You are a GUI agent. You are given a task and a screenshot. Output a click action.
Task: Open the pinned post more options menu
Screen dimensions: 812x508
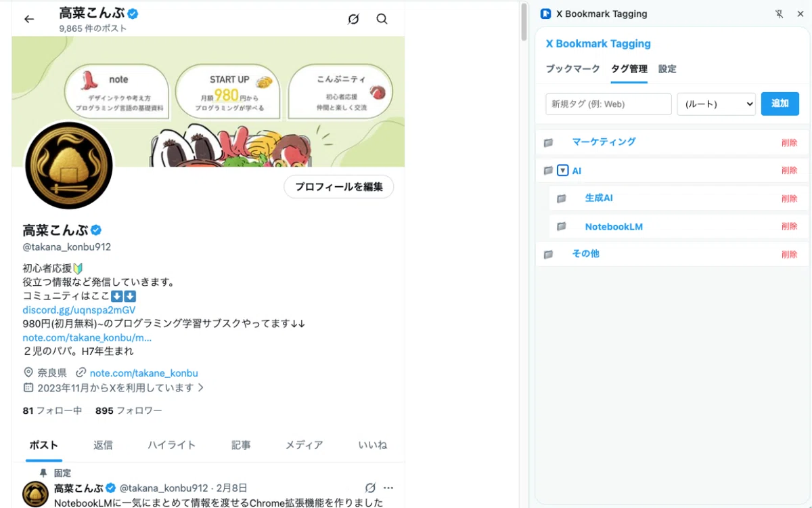click(388, 488)
